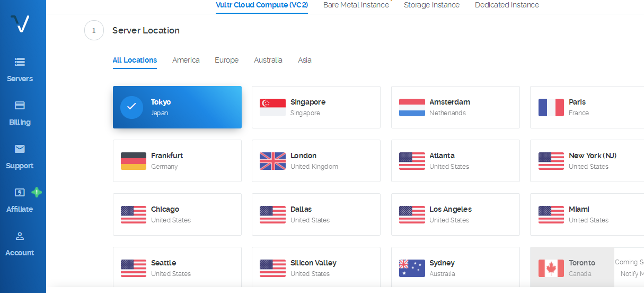Switch to Storage Instance tab
Viewport: 644px width, 293px height.
tap(431, 5)
